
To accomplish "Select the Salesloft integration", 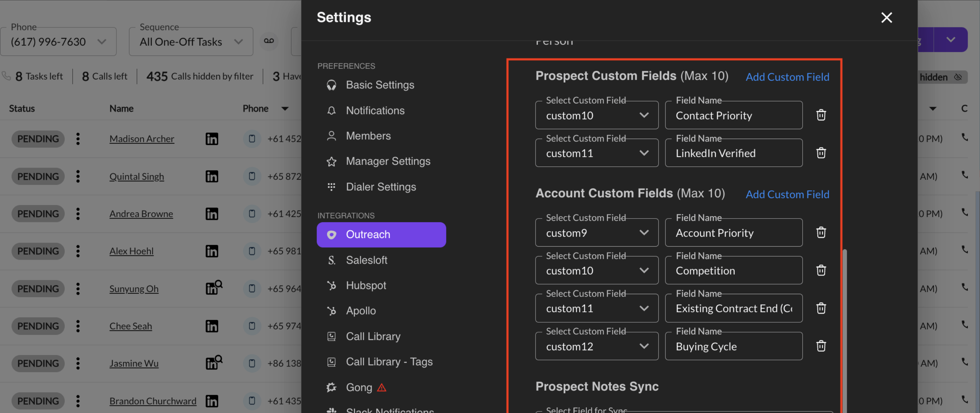I will (x=381, y=260).
